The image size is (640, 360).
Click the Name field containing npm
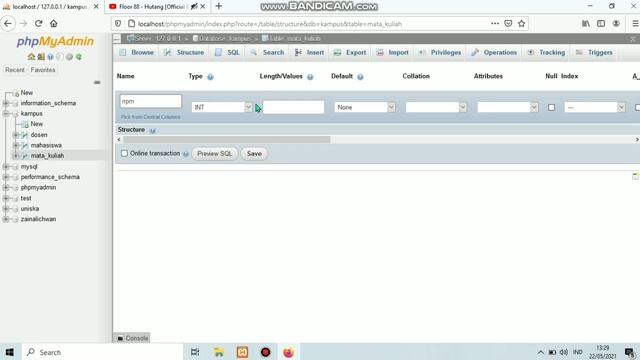(151, 101)
